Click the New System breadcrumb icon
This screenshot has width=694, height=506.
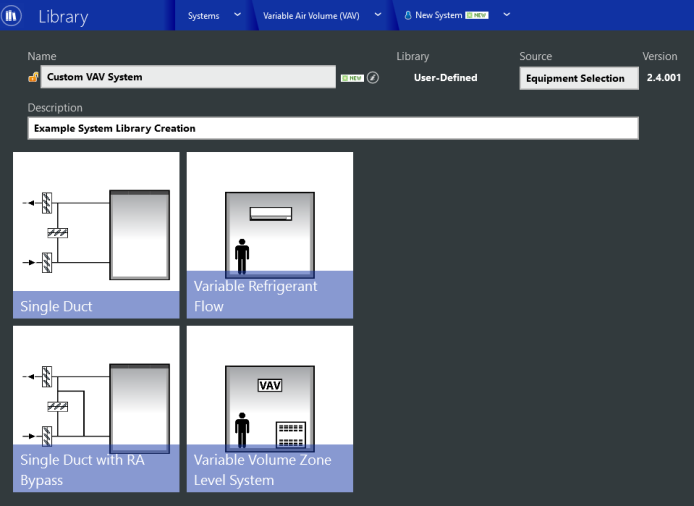tap(408, 15)
